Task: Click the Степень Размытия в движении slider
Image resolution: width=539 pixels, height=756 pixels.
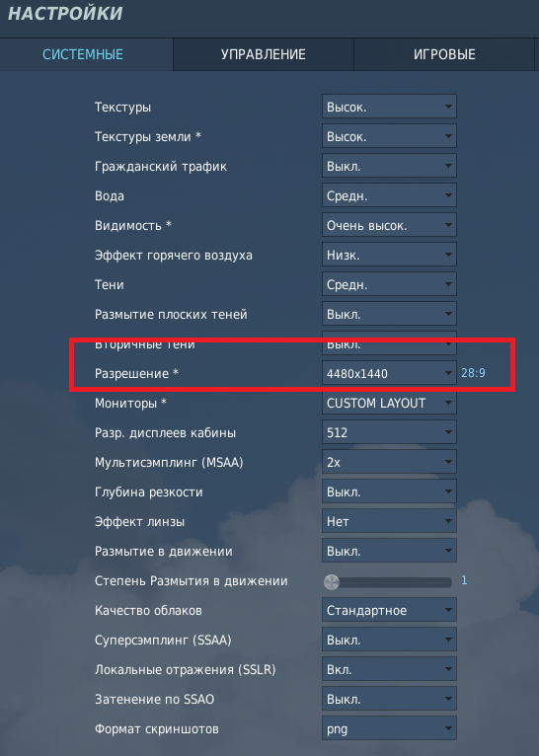Action: (x=388, y=582)
